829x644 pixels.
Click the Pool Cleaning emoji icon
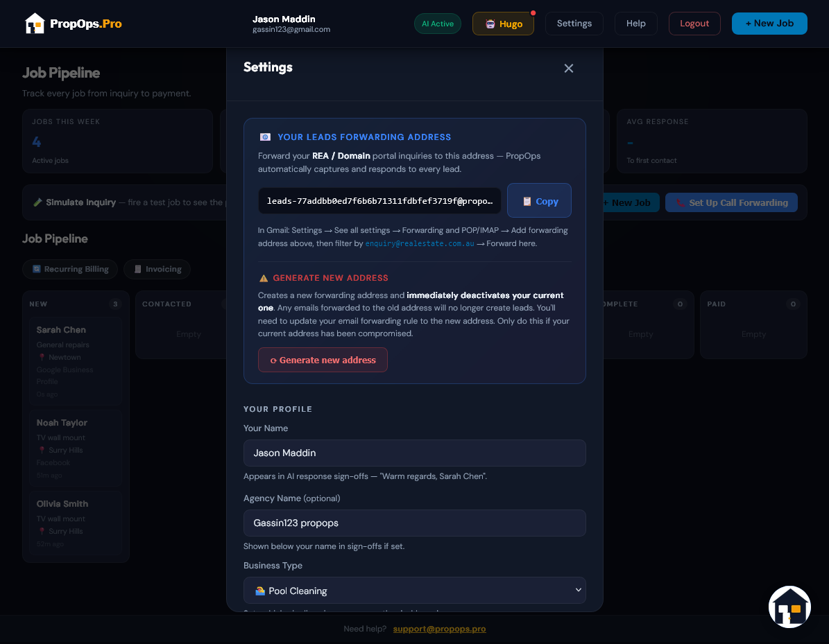pos(260,591)
